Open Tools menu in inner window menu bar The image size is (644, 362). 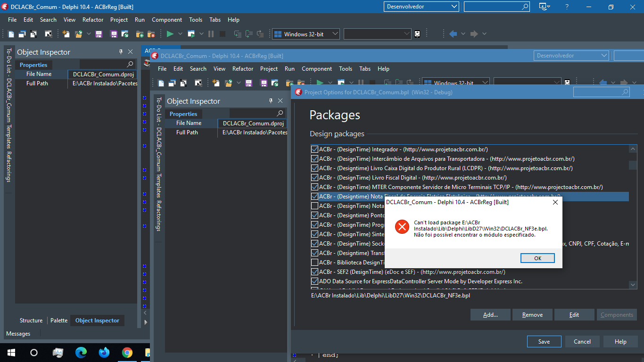(x=346, y=69)
